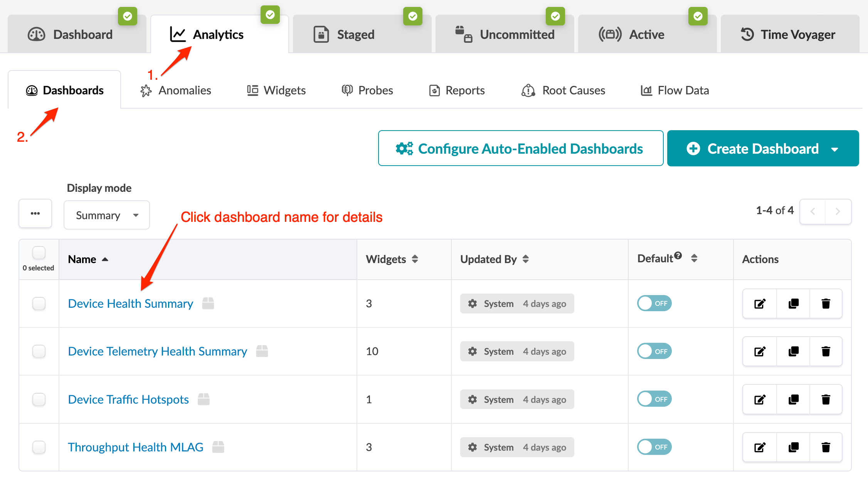The height and width of the screenshot is (483, 868).
Task: Click help icon next to Default column
Action: point(678,255)
